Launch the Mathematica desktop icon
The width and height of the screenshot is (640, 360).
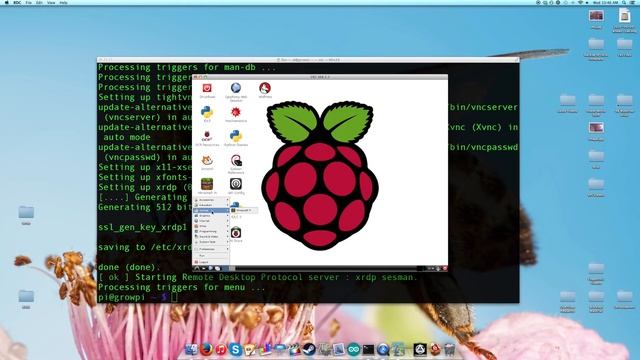pos(236,112)
